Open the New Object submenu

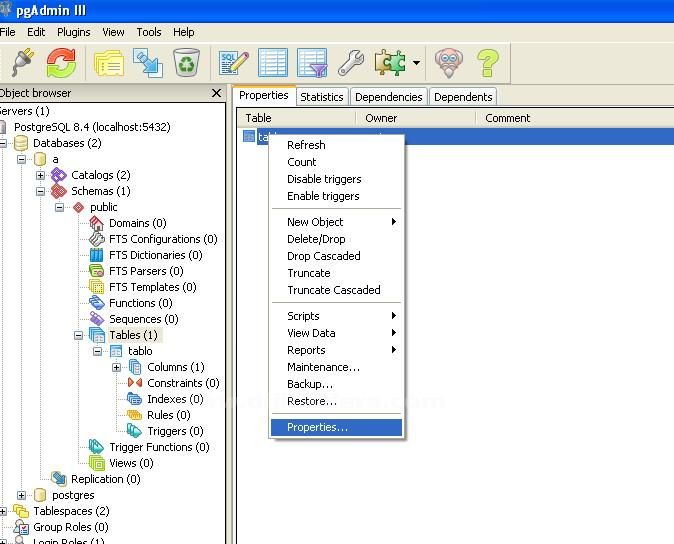[x=337, y=222]
